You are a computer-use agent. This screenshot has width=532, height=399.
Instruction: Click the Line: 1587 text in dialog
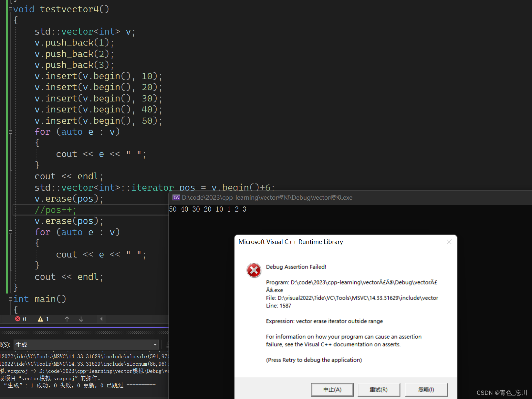(278, 306)
